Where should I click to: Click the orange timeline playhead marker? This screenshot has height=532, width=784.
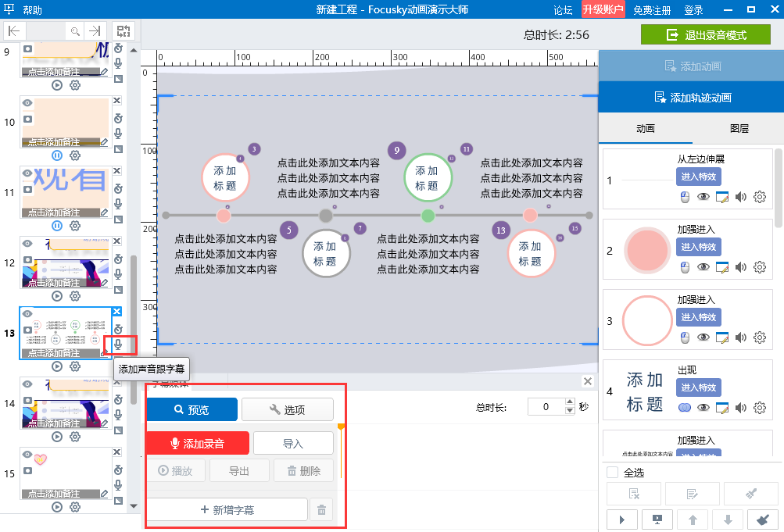[x=342, y=427]
